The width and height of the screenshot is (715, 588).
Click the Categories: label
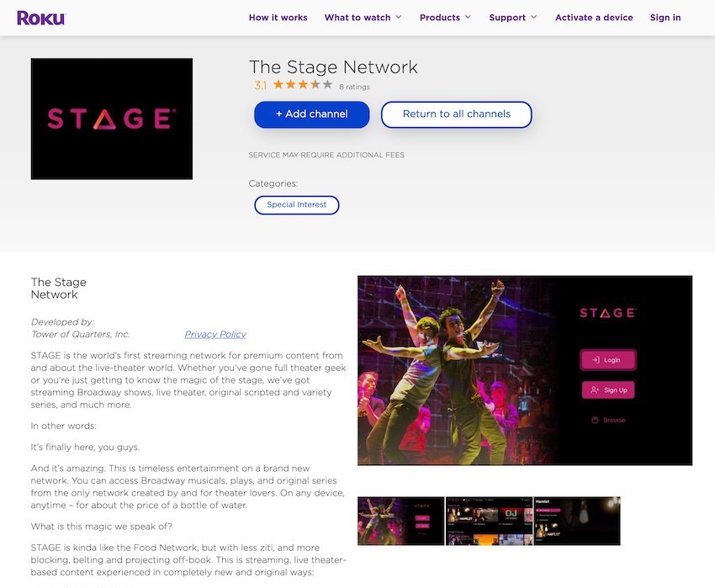(x=273, y=183)
